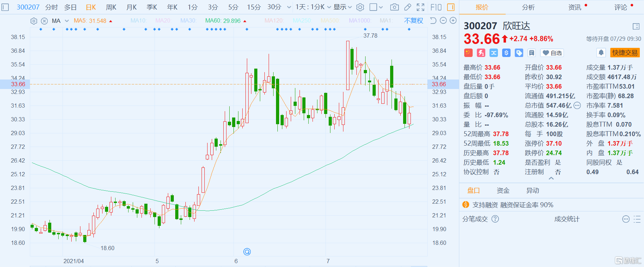This screenshot has height=267, width=644.
Task: Open MA indicator settings gear
Action: pyautogui.click(x=34, y=21)
